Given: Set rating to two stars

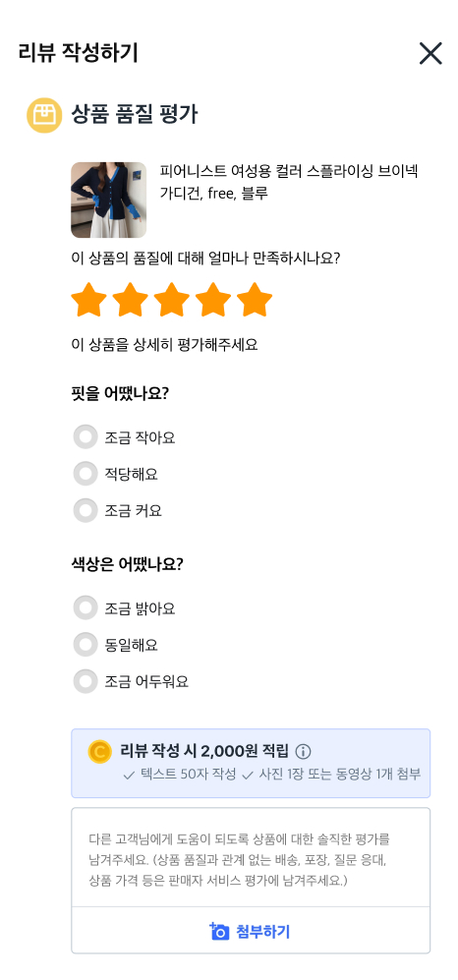Looking at the screenshot, I should point(130,300).
